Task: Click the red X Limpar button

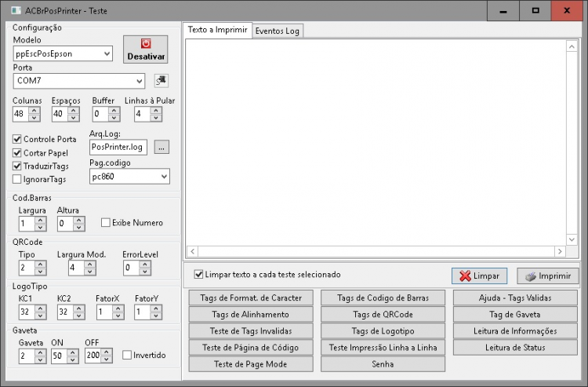Action: [479, 276]
